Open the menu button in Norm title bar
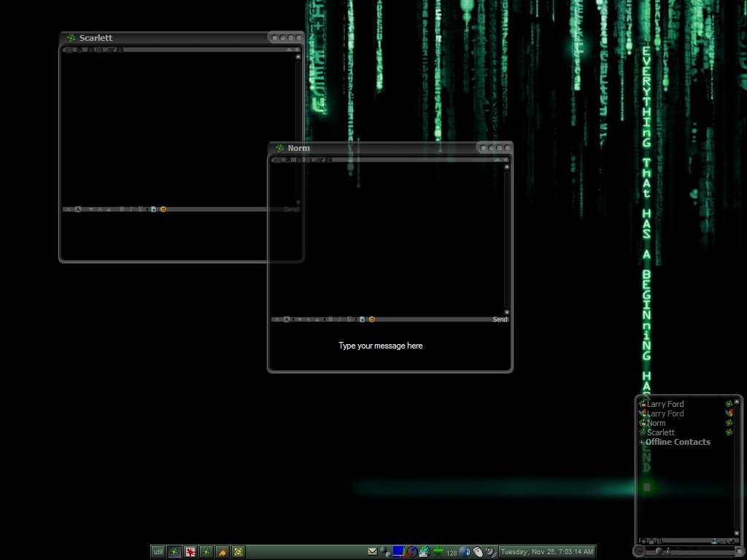 click(483, 147)
